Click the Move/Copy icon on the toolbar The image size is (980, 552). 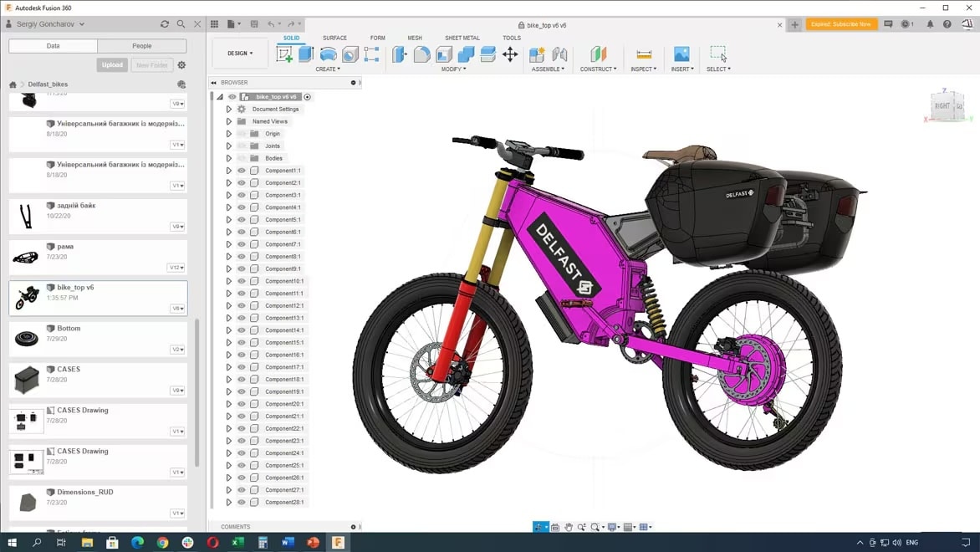pos(508,54)
